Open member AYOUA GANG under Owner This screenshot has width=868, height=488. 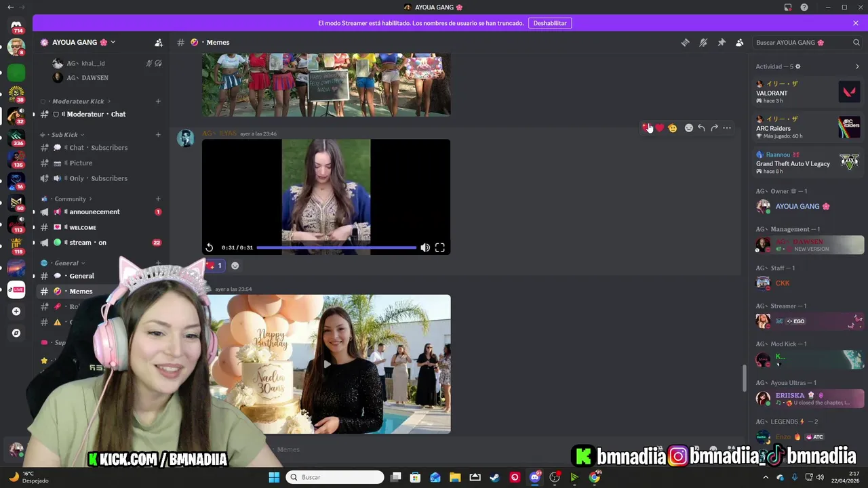coord(808,206)
